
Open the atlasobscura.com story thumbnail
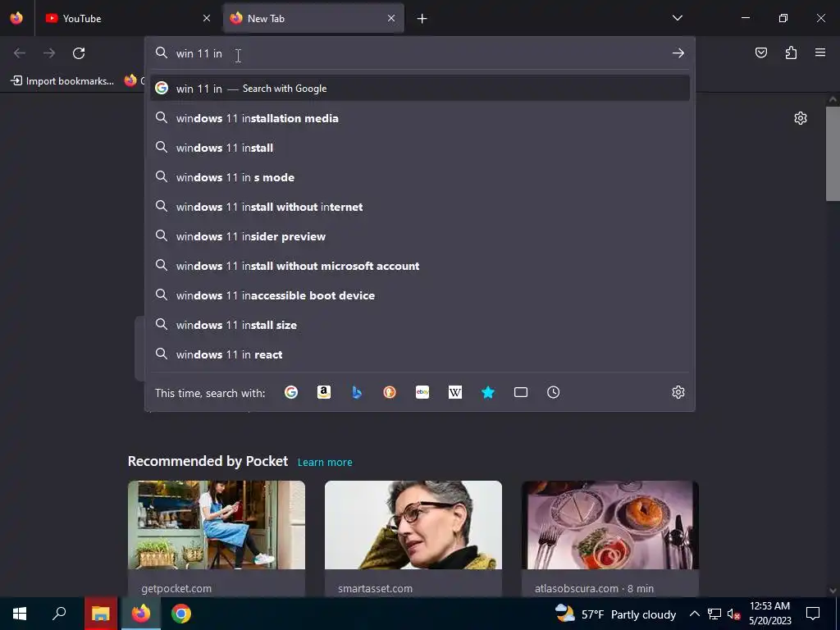[x=610, y=525]
